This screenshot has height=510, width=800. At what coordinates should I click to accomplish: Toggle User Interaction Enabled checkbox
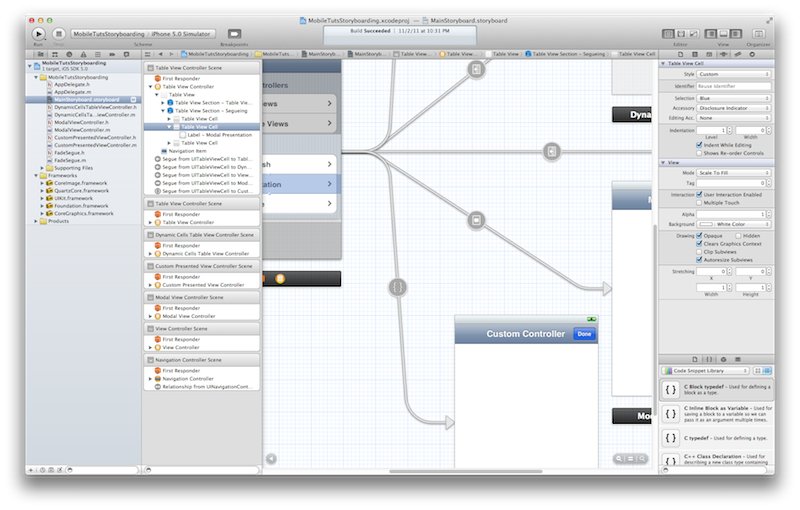[x=699, y=194]
